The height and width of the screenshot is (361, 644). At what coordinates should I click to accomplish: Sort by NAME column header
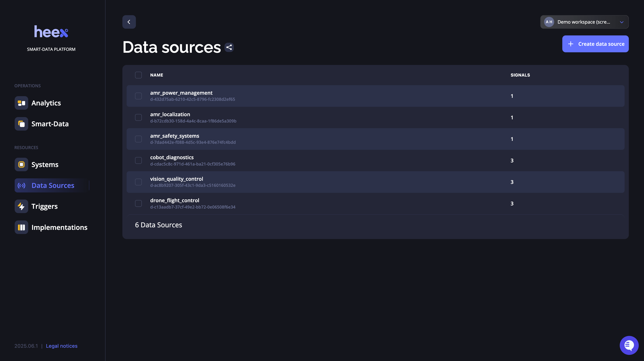(x=157, y=75)
